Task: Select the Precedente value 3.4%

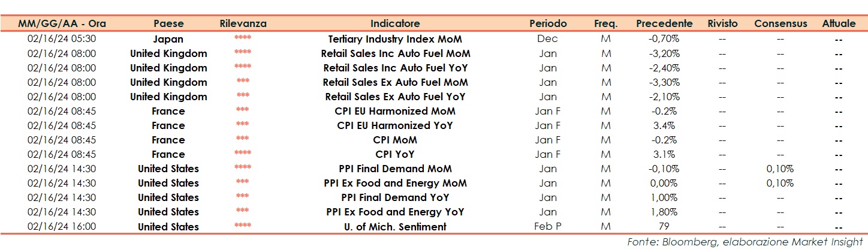Action: tap(664, 125)
